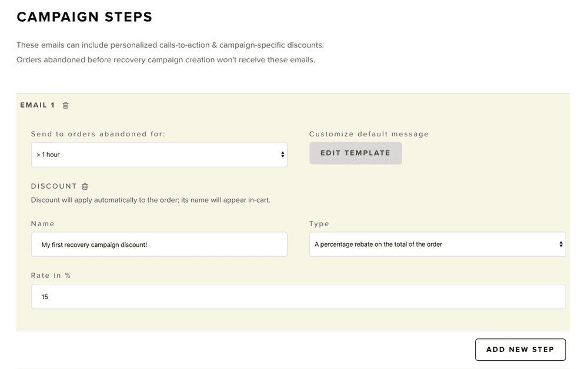Click the 'These emails can include' description line
588x369 pixels.
tap(170, 45)
